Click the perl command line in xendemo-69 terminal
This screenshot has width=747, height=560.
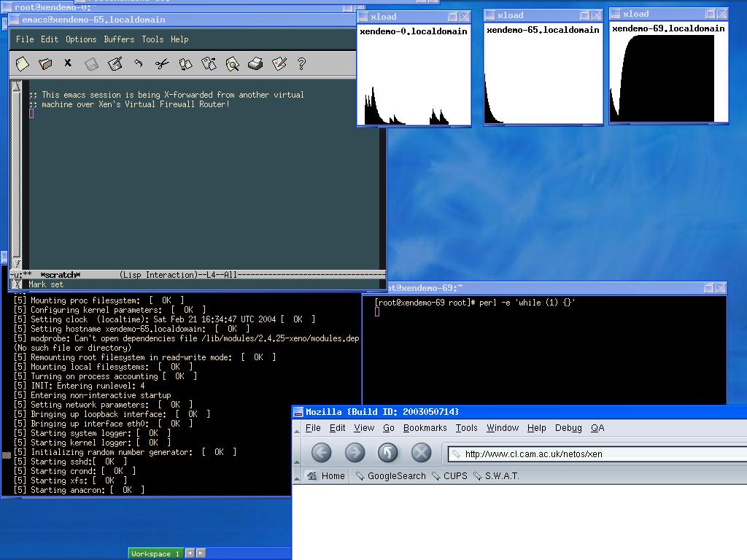tap(474, 303)
